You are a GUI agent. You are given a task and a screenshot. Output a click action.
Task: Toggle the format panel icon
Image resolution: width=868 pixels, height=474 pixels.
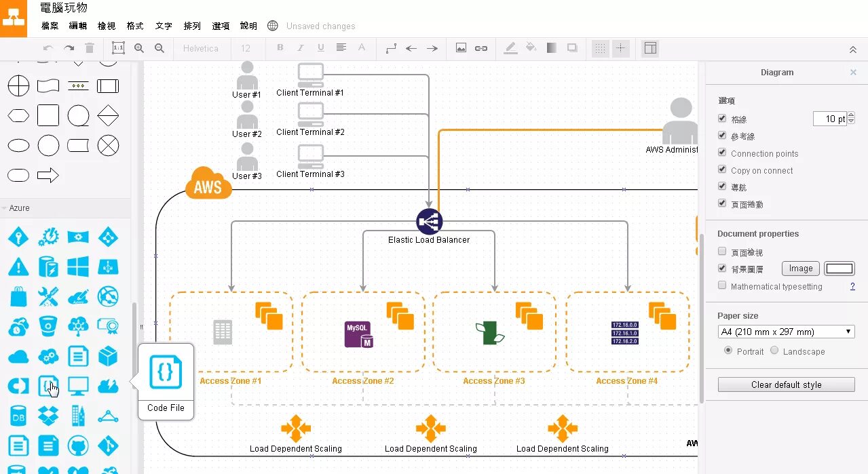650,48
